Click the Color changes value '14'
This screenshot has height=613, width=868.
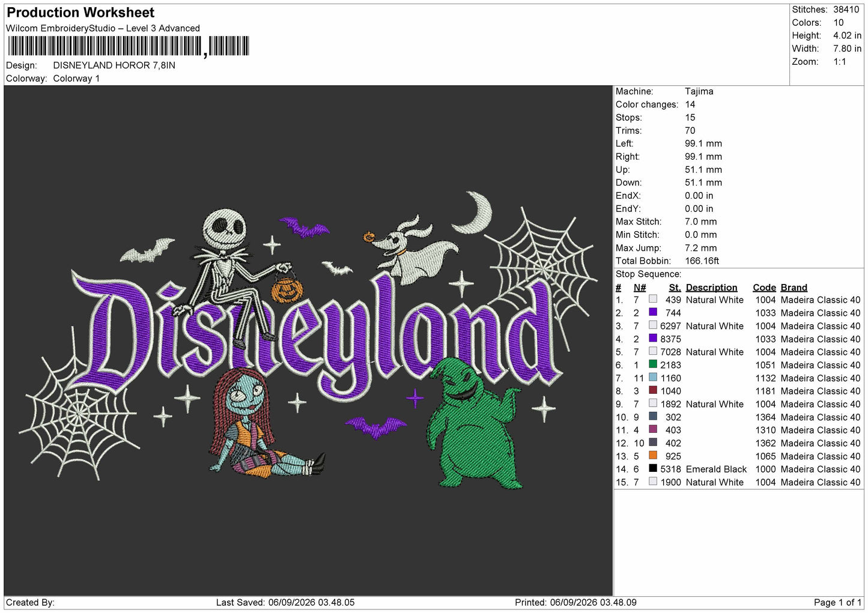click(x=690, y=104)
